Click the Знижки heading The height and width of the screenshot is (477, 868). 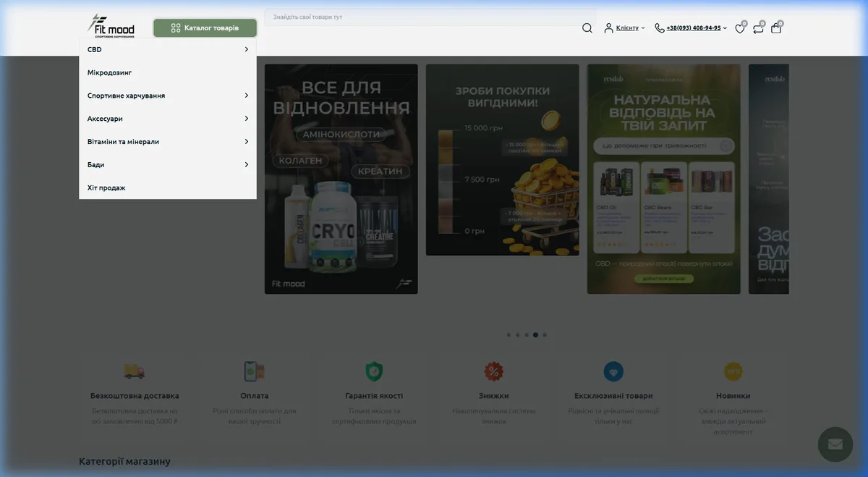click(x=494, y=396)
